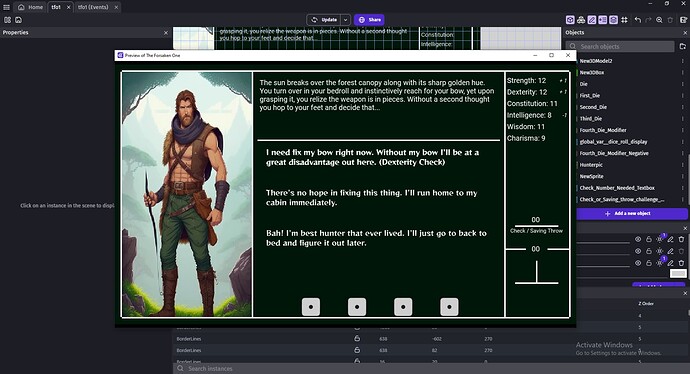
Task: Toggle lock on the second layer
Action: 649,251
